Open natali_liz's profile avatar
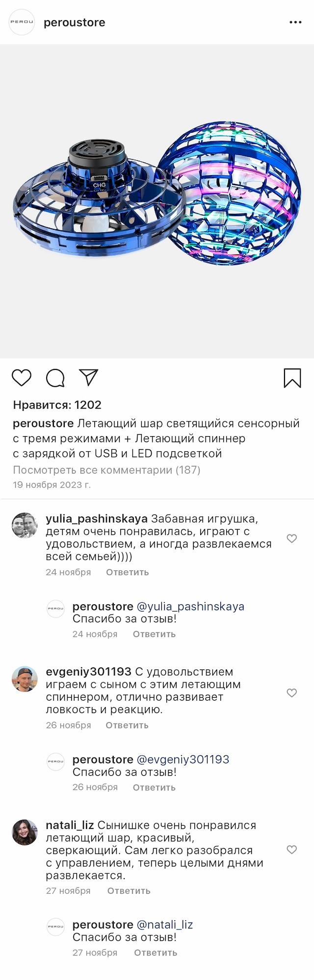The height and width of the screenshot is (980, 314). click(25, 832)
